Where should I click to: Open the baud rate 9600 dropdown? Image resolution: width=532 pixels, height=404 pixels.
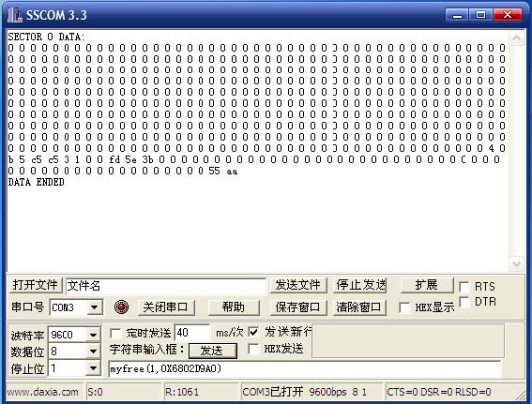point(93,335)
